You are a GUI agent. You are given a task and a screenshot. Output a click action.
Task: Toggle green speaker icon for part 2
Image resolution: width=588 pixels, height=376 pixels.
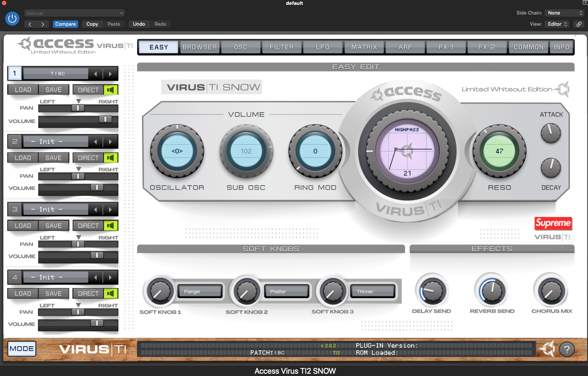click(x=111, y=158)
